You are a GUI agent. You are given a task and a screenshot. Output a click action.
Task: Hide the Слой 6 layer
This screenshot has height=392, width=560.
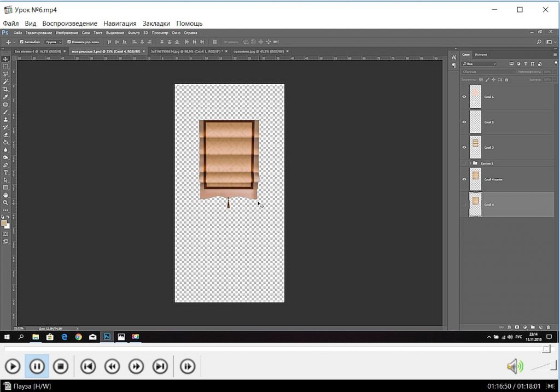[x=464, y=97]
